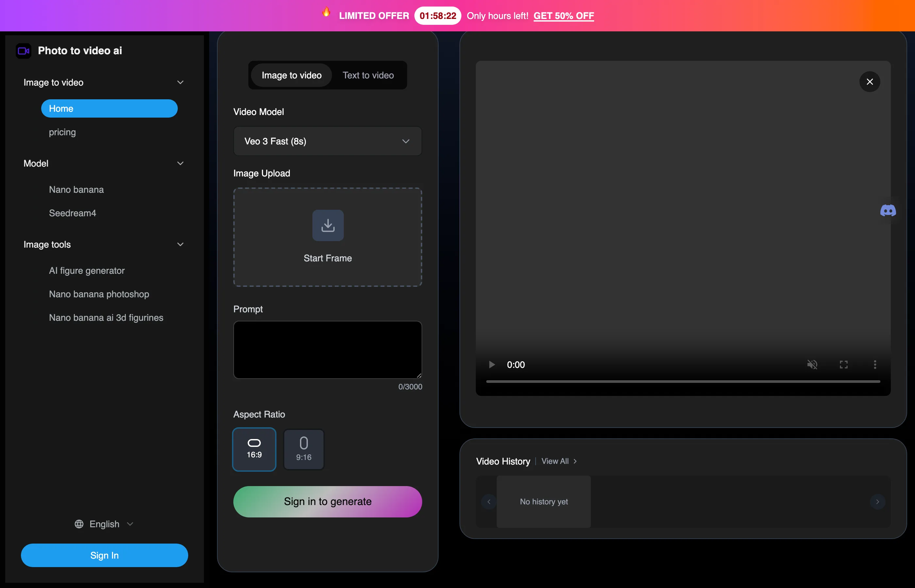Enter fullscreen on the video player

pos(844,364)
